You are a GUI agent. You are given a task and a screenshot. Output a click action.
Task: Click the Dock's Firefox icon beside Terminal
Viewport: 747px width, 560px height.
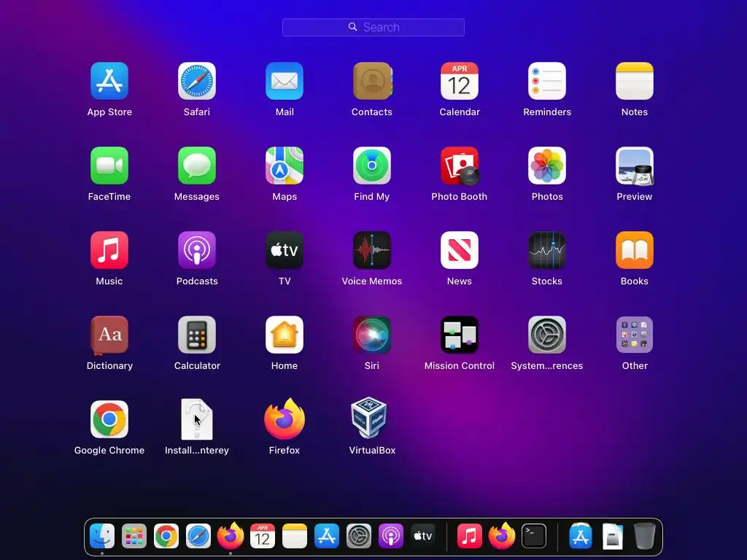502,536
